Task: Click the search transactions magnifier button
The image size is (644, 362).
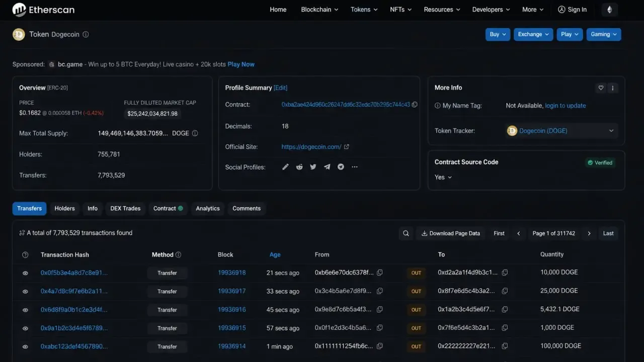Action: (x=406, y=233)
